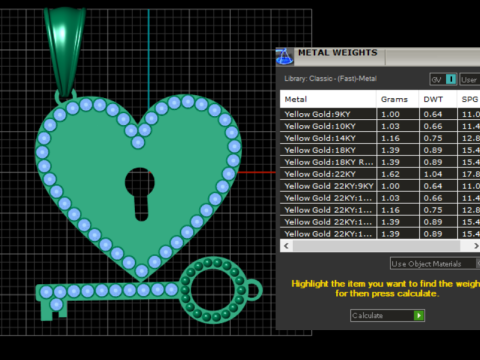This screenshot has width=480, height=360.
Task: Click the table scroll right arrow
Action: pyautogui.click(x=476, y=246)
